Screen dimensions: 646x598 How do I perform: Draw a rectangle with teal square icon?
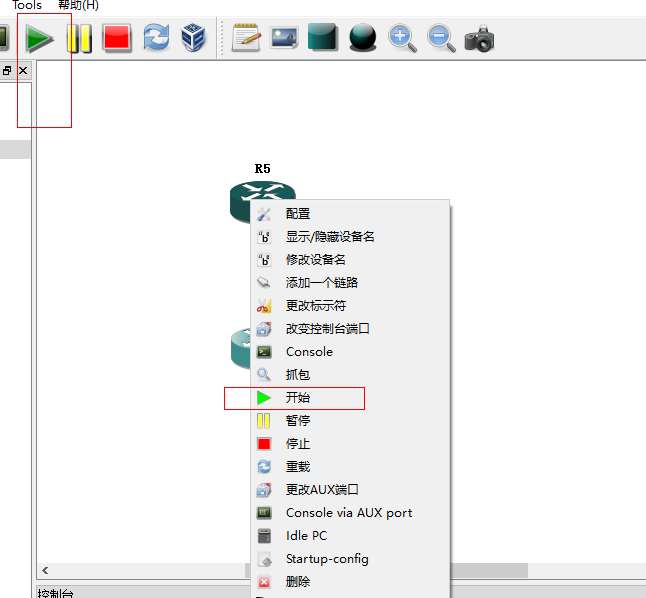click(x=323, y=38)
